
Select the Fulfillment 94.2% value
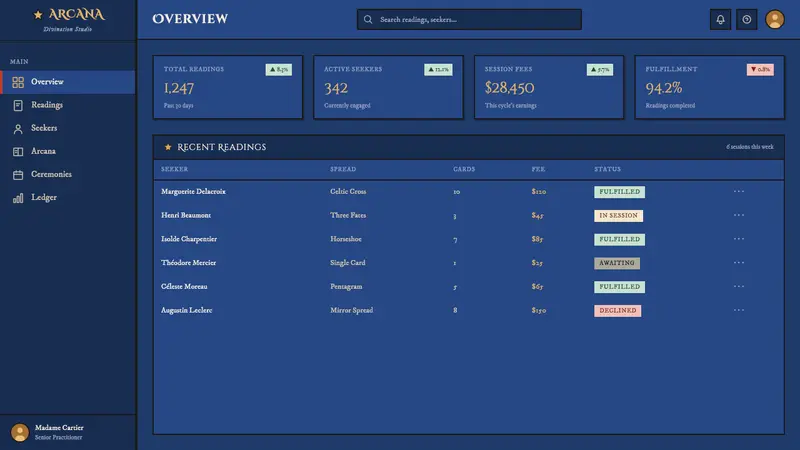663,88
